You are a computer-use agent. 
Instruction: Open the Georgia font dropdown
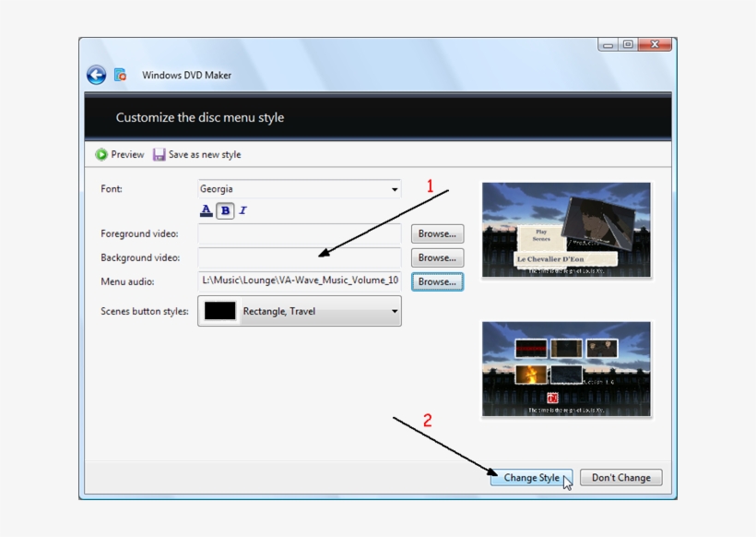tap(394, 189)
